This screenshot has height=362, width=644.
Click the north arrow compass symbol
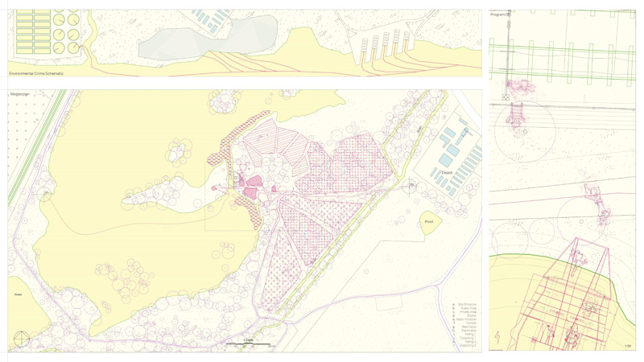22,339
